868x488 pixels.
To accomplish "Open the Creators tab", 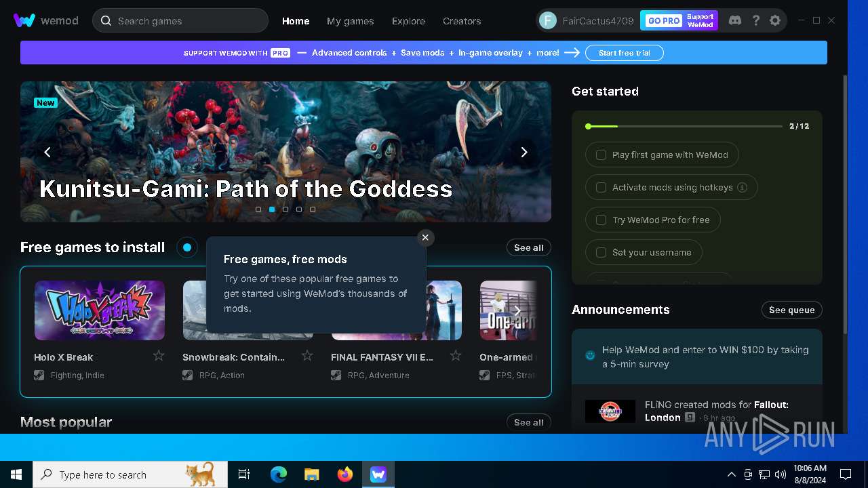I will pyautogui.click(x=462, y=21).
